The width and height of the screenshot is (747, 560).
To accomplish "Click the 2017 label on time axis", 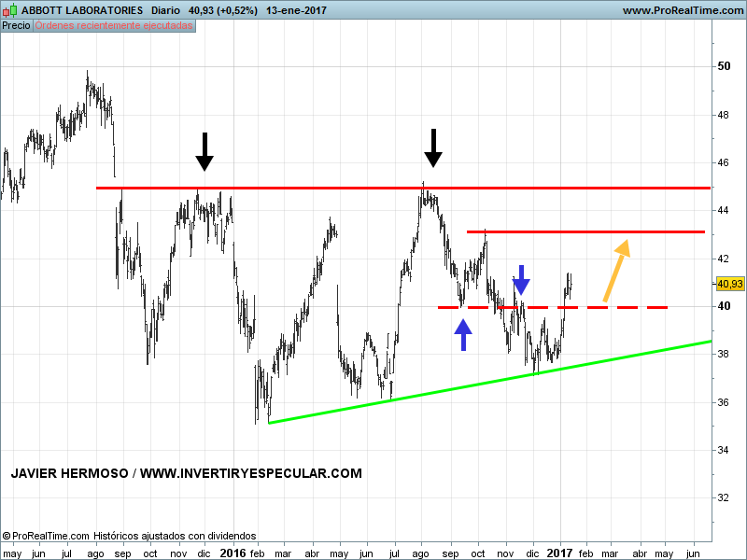I will 559,553.
